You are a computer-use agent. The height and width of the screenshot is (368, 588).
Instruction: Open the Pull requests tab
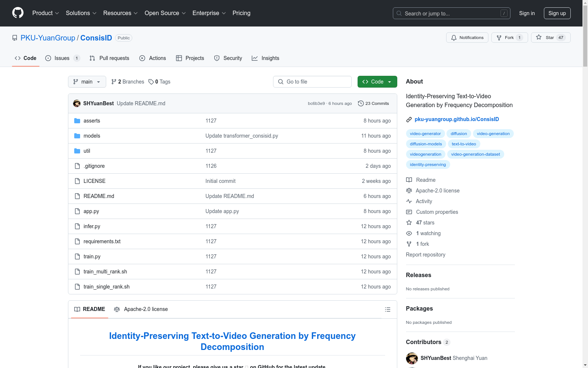click(110, 58)
